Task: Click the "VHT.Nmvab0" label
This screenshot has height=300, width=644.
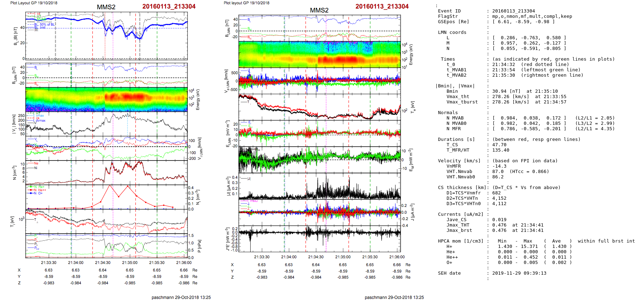Action: tap(461, 177)
